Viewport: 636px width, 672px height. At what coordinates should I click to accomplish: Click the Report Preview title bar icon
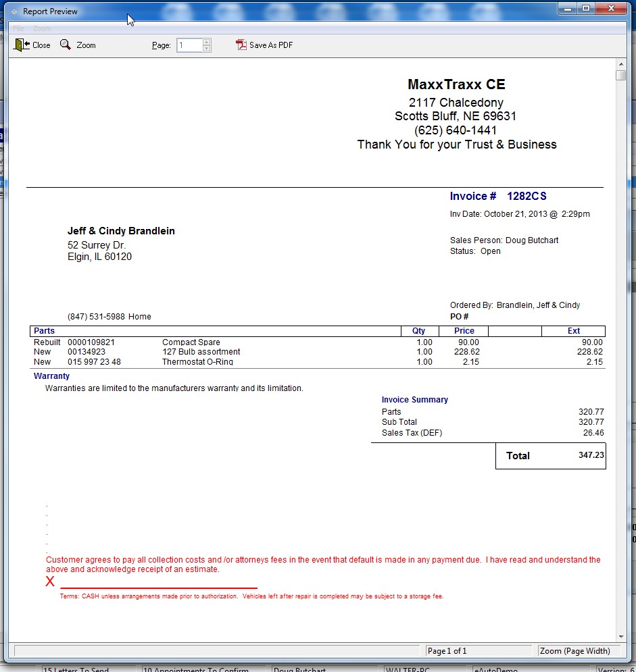[x=14, y=11]
